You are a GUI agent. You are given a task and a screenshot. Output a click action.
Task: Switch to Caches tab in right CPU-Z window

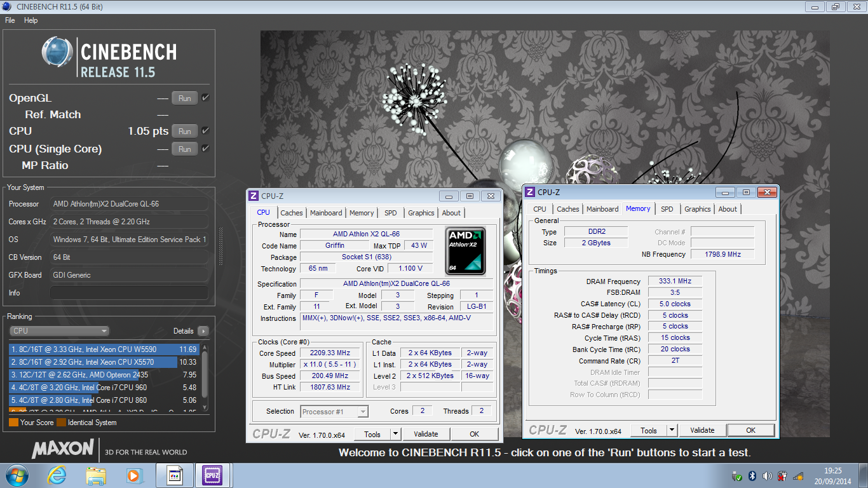point(568,209)
